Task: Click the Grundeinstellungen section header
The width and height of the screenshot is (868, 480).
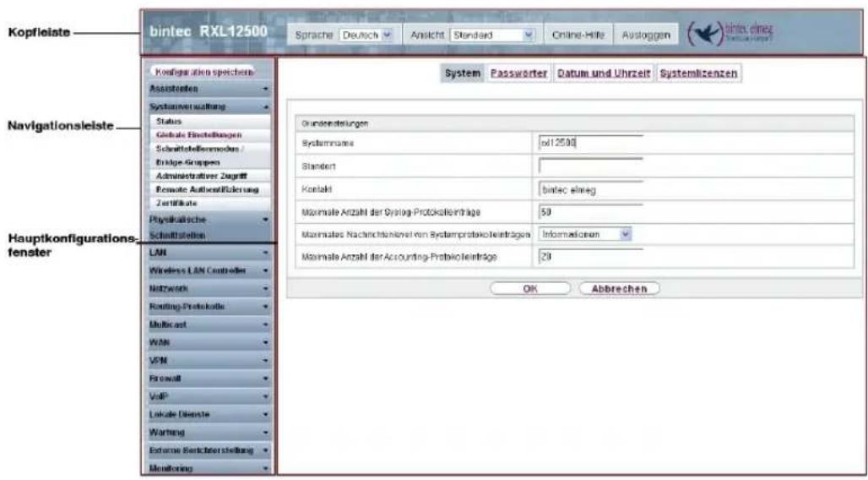Action: click(x=575, y=123)
